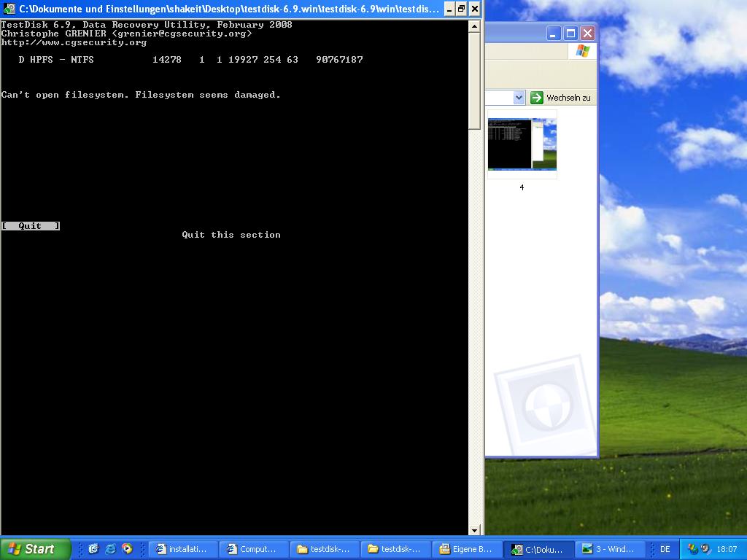The image size is (747, 560).
Task: Minimize the TestDisk console window
Action: click(449, 9)
